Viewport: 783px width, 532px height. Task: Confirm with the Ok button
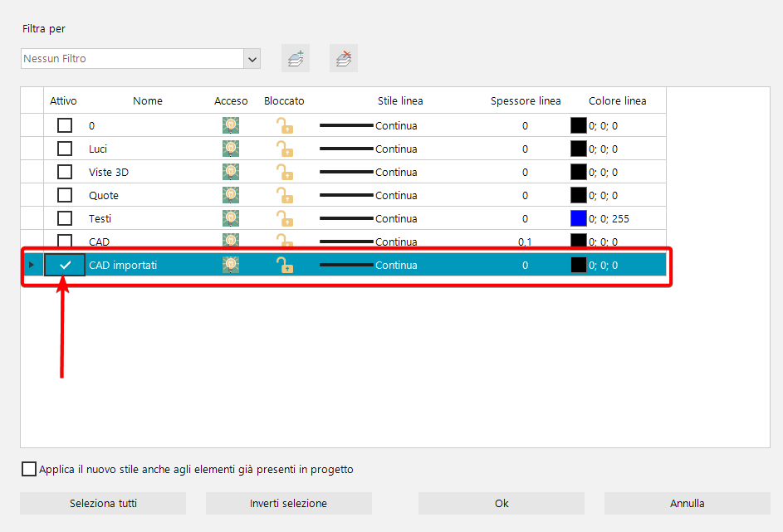point(502,503)
